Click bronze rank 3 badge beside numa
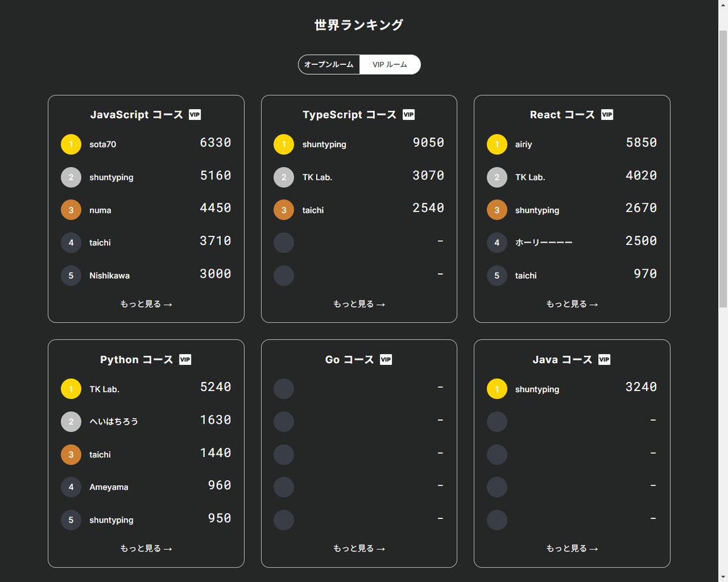 click(x=71, y=210)
